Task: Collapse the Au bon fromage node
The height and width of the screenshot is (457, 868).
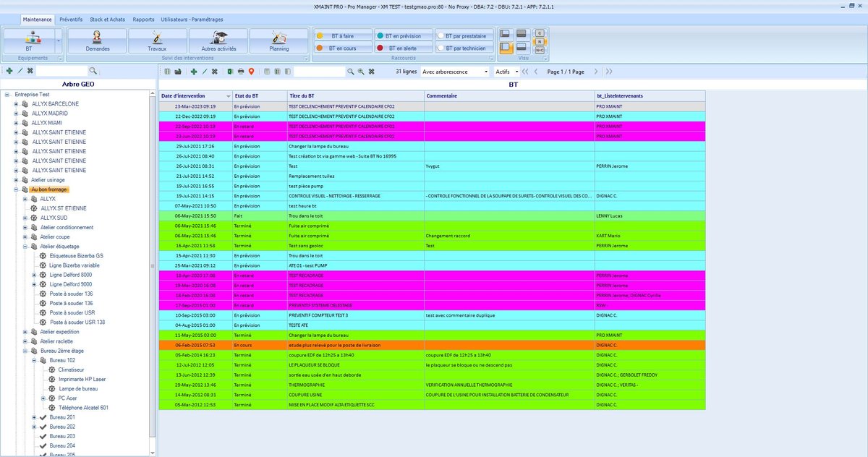Action: coord(16,189)
